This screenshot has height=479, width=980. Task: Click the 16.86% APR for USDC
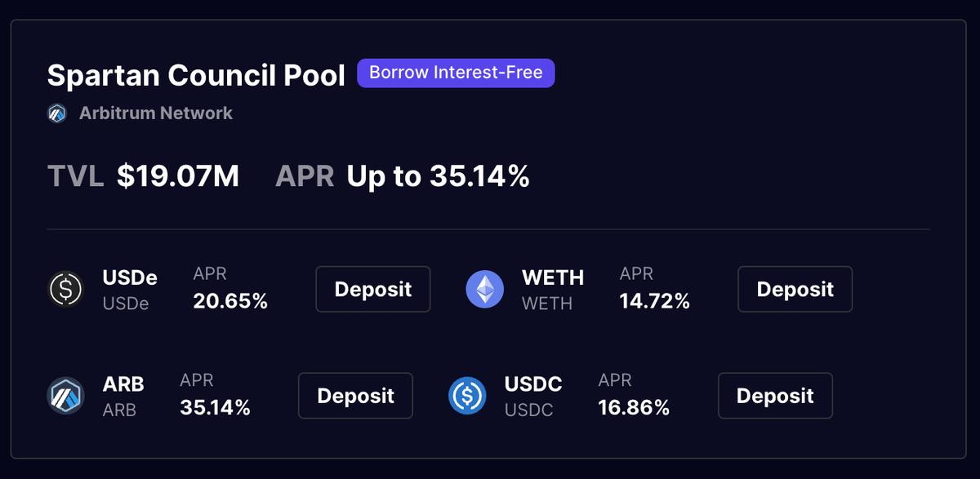pos(634,408)
